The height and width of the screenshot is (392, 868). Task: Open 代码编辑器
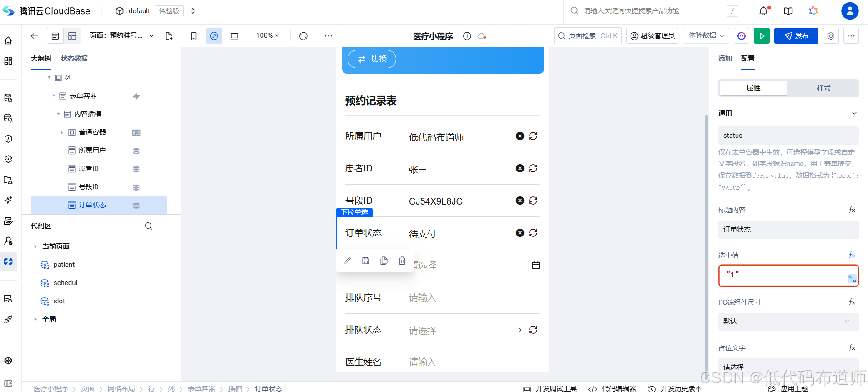point(612,388)
